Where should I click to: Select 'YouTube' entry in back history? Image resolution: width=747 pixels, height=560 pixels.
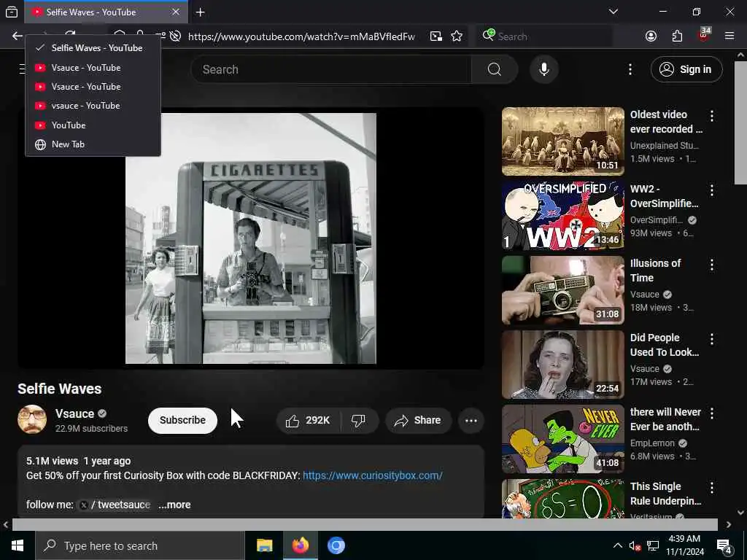[93, 125]
